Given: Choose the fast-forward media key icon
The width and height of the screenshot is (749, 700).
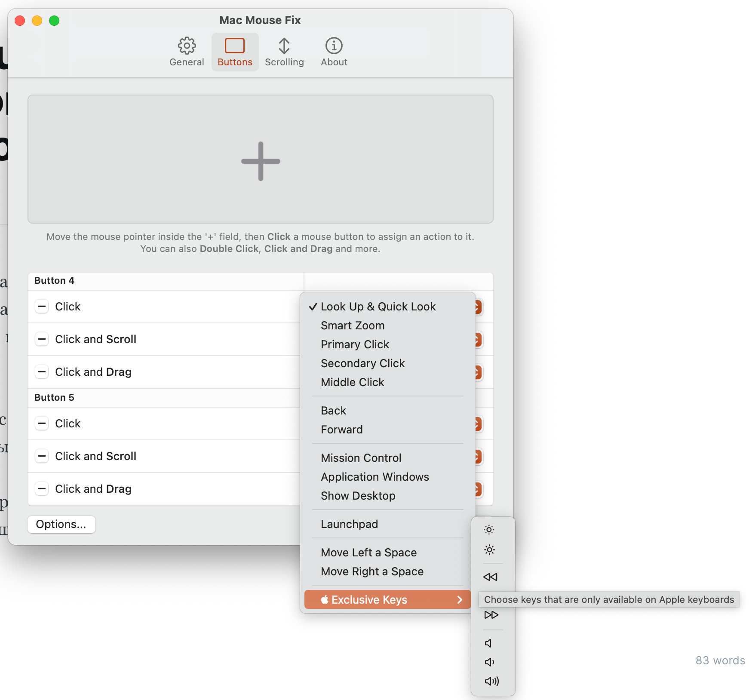Looking at the screenshot, I should click(x=491, y=615).
